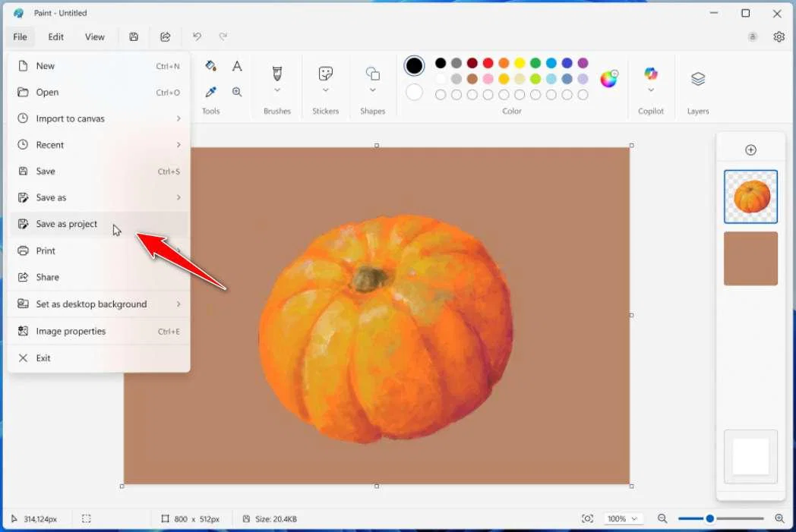Click the Undo icon
This screenshot has height=532, width=796.
click(x=197, y=36)
